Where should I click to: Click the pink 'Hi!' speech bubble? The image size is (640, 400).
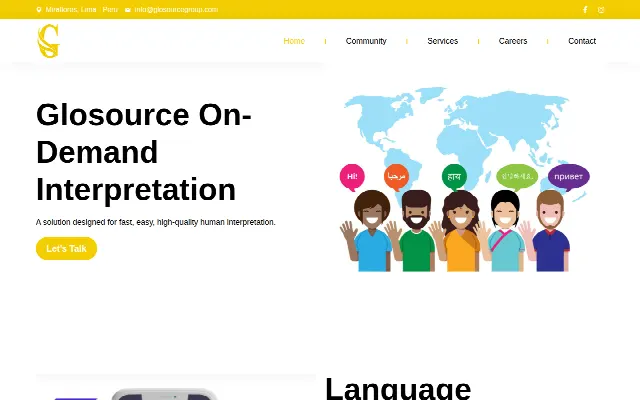pyautogui.click(x=352, y=177)
